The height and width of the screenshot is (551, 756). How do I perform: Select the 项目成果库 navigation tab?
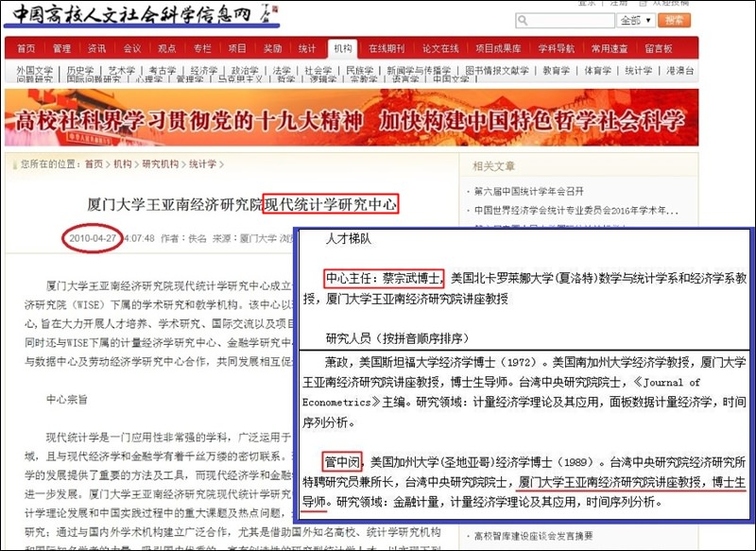click(498, 48)
